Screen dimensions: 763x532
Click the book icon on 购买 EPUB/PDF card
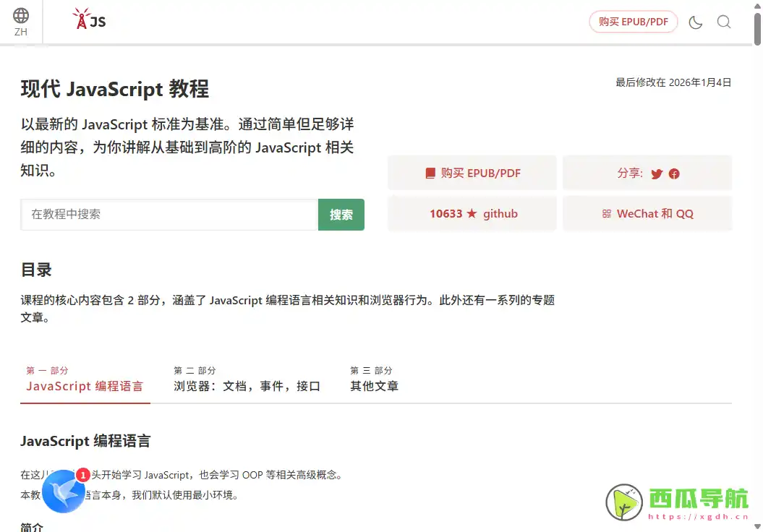(x=431, y=173)
